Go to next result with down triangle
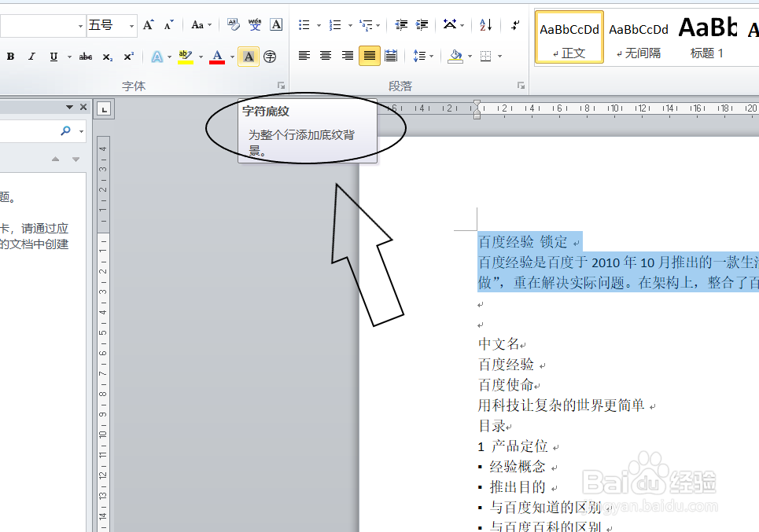Viewport: 759px width, 532px height. 76,159
